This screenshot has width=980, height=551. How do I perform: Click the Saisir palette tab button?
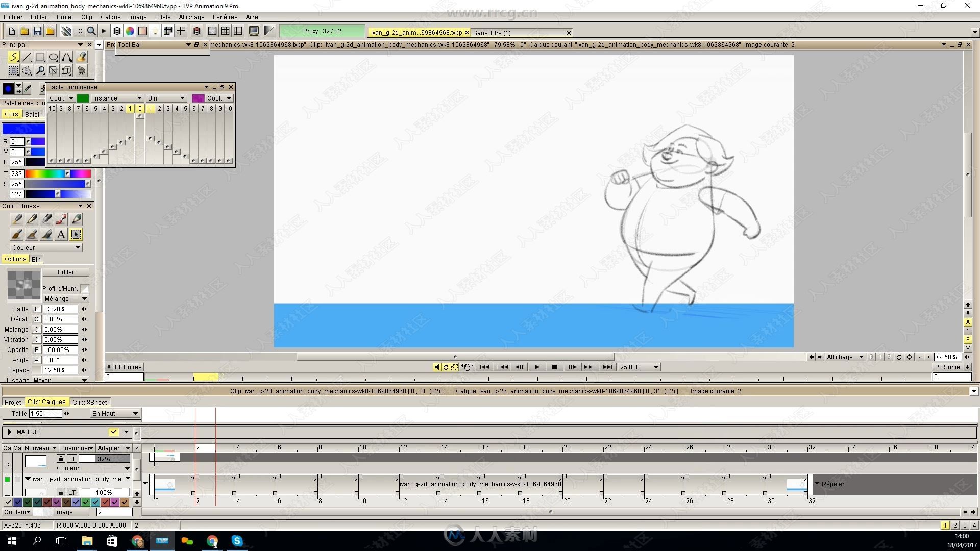(33, 114)
